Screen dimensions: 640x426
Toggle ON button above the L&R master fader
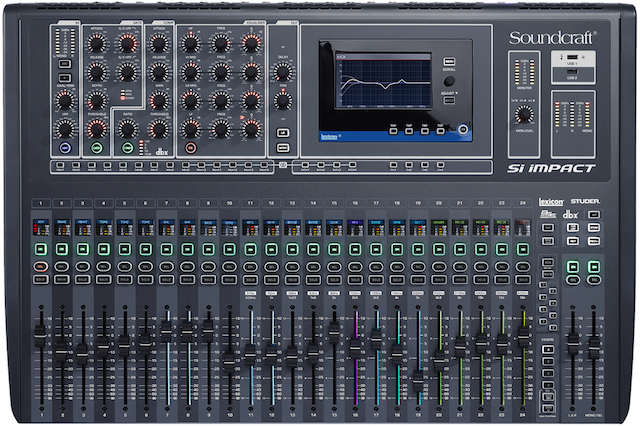tap(573, 267)
